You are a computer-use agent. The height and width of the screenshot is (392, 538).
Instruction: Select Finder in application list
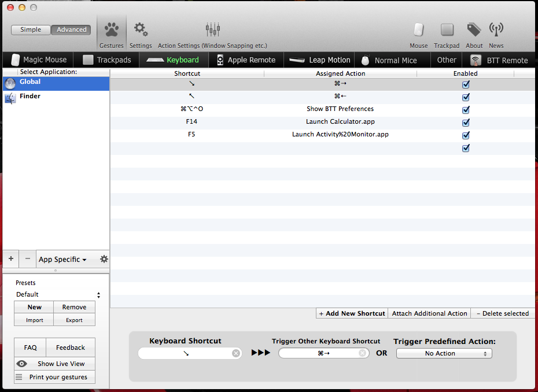pyautogui.click(x=56, y=98)
